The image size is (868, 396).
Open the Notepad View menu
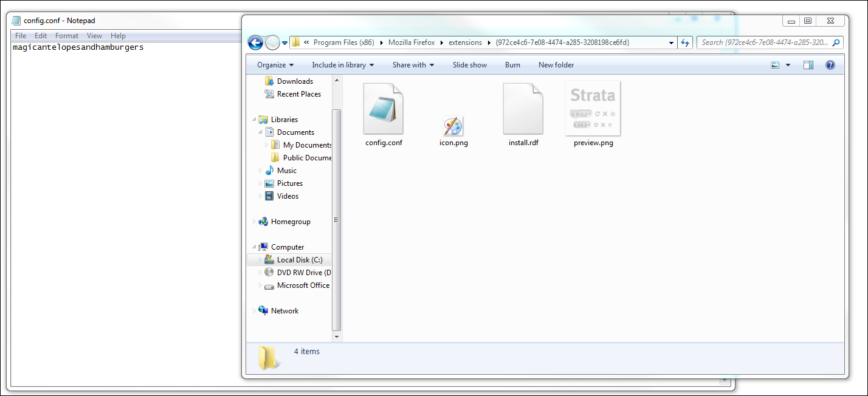pos(94,36)
